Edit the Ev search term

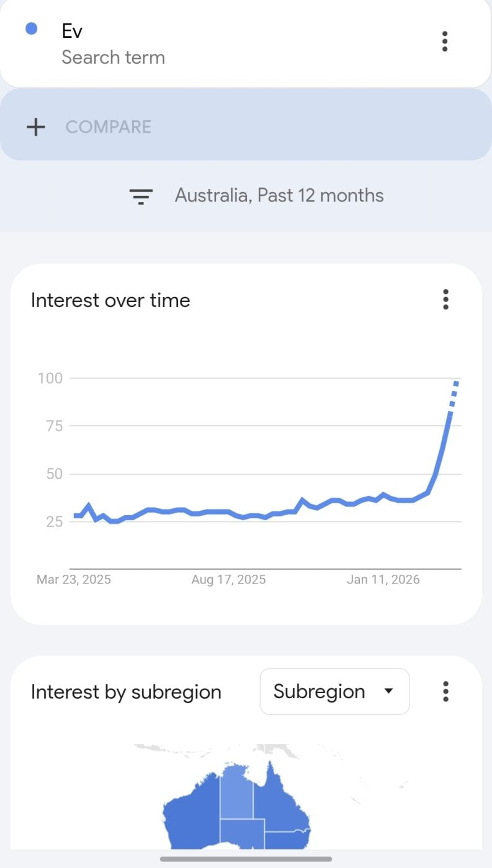tap(73, 30)
